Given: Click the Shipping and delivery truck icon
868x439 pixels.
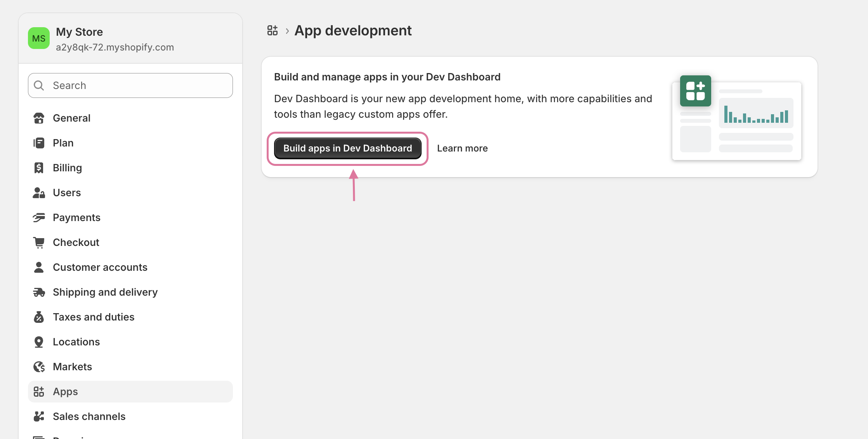Looking at the screenshot, I should tap(39, 292).
